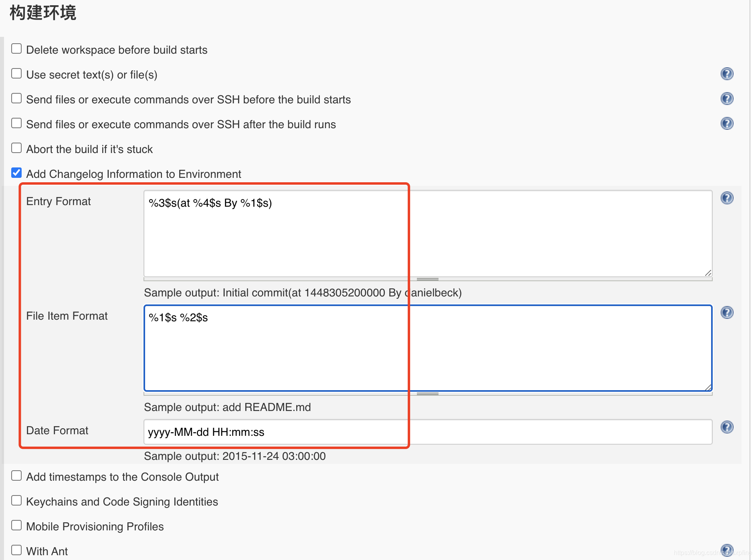This screenshot has height=560, width=756.
Task: Open help for Use secret text(s) or file(s)
Action: coord(727,74)
